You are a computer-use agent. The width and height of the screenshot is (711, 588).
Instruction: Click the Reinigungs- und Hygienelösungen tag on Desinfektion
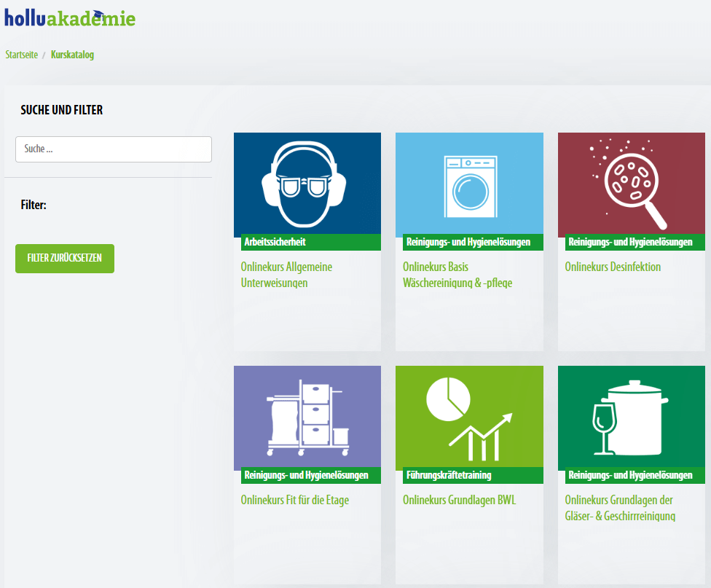point(630,242)
